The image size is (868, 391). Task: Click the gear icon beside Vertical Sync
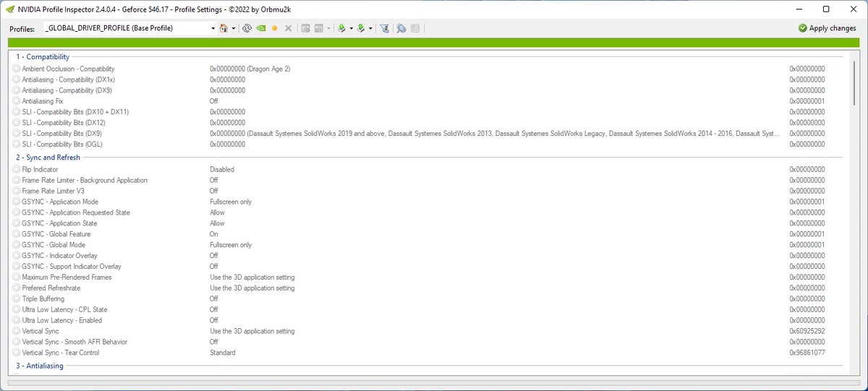(x=17, y=331)
